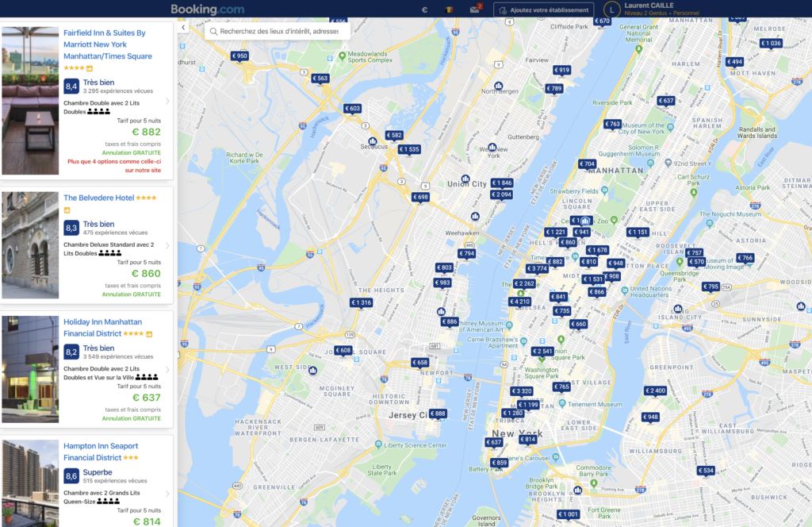Screen dimensions: 812x527
Task: Click the map search magnifier icon
Action: click(213, 31)
